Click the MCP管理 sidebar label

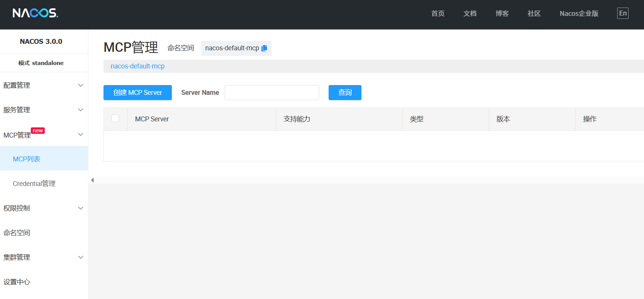(x=17, y=135)
